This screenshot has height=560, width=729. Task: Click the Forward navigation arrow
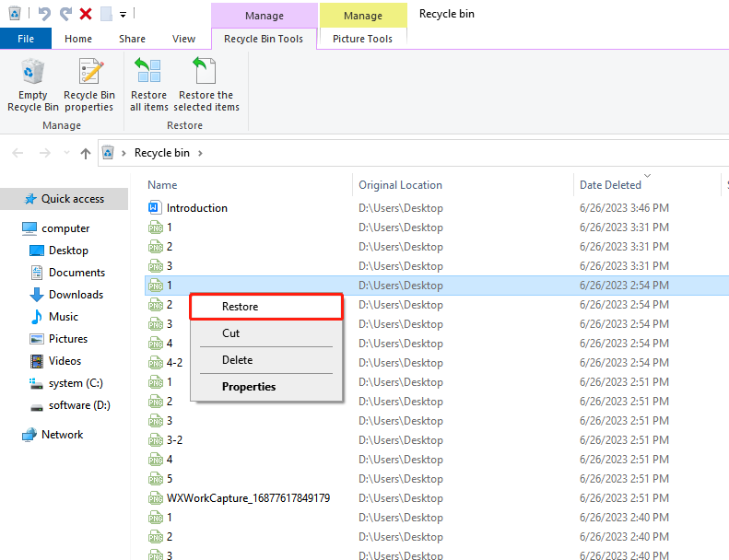pos(44,153)
